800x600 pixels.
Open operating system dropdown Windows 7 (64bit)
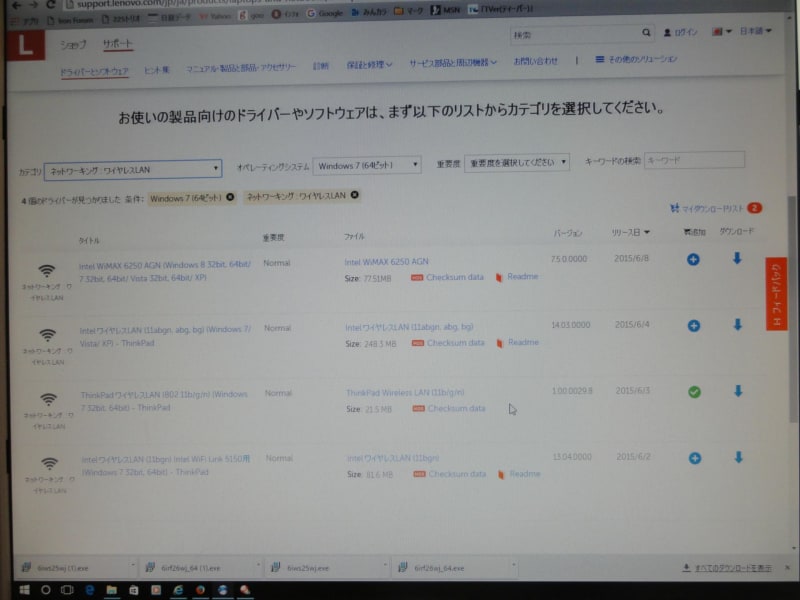point(367,166)
